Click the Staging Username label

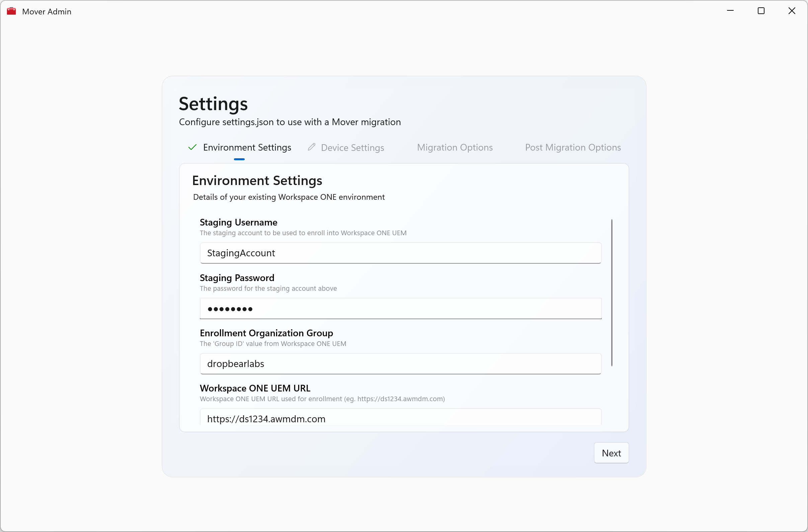click(x=238, y=223)
